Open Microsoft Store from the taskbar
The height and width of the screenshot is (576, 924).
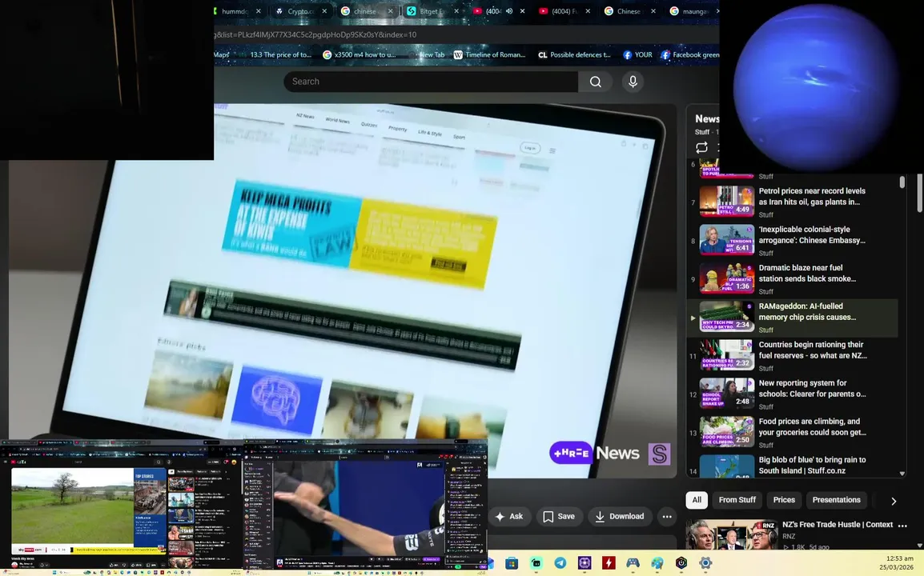click(512, 564)
